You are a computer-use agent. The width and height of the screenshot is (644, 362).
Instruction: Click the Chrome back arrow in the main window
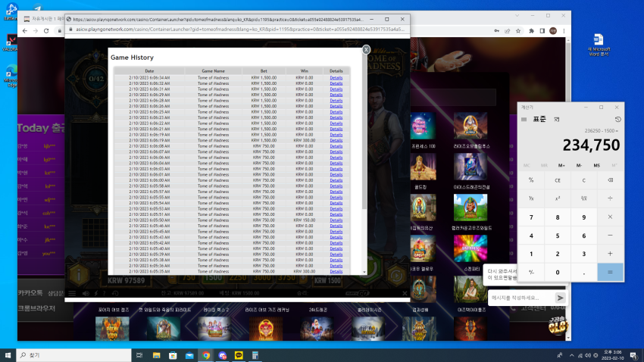25,31
